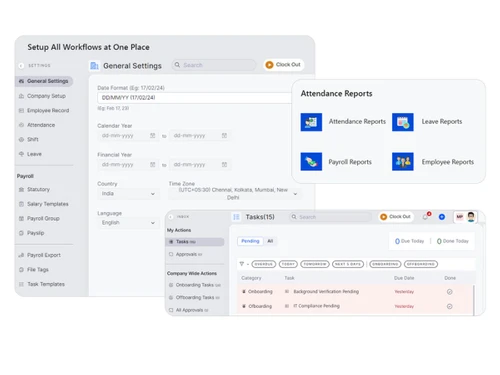
Task: Click the Search field in General Settings header
Action: (214, 65)
